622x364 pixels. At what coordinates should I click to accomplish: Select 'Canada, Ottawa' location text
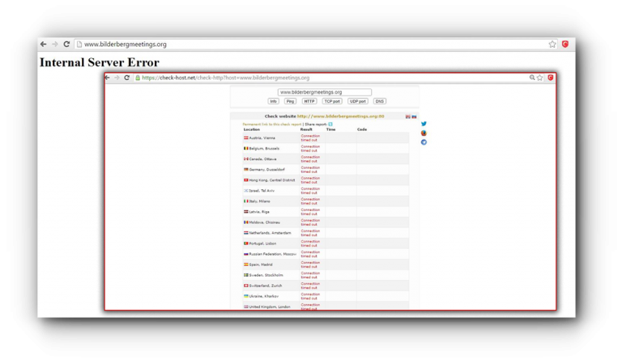tap(262, 159)
